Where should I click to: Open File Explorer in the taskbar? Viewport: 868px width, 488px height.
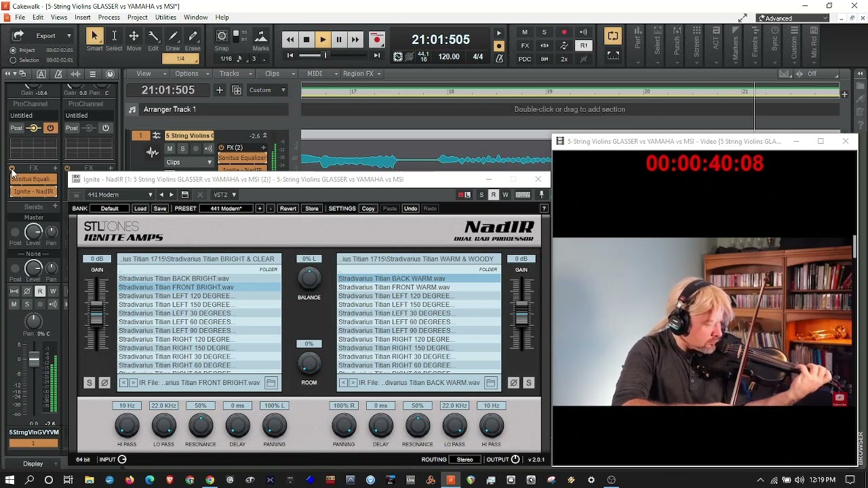[89, 480]
